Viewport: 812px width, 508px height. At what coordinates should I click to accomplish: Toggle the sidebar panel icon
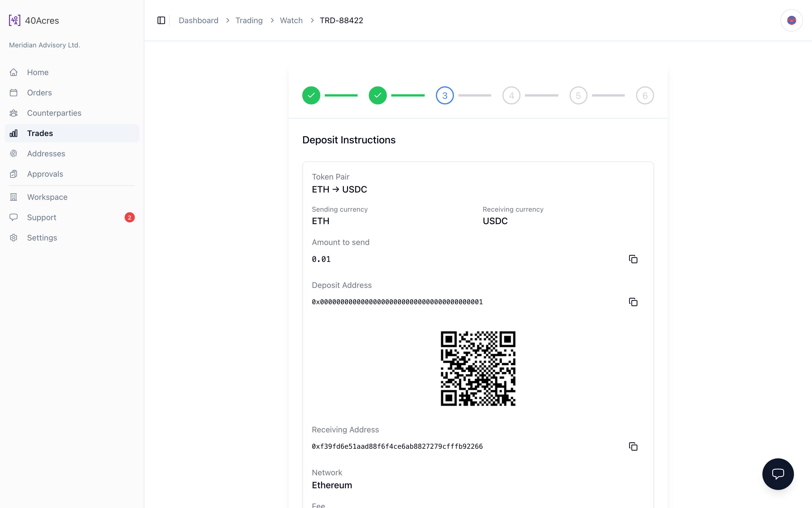click(x=161, y=21)
